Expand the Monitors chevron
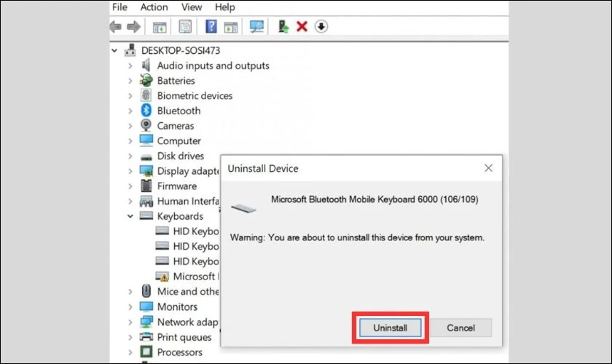This screenshot has width=612, height=364. click(x=130, y=306)
